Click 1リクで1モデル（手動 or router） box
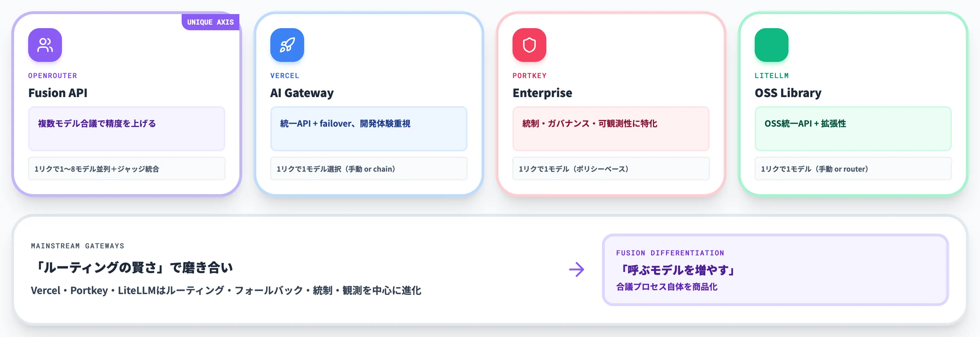Viewport: 980px width, 337px height. coord(853,168)
